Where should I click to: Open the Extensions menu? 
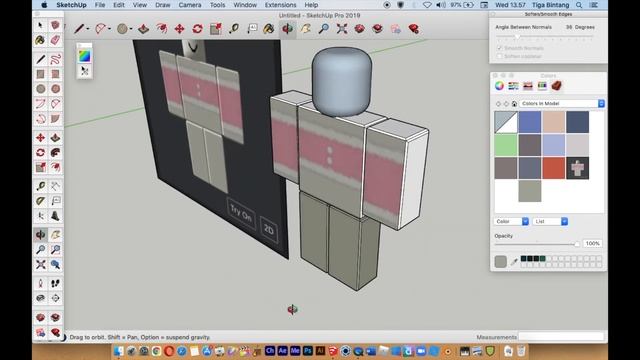pos(280,5)
